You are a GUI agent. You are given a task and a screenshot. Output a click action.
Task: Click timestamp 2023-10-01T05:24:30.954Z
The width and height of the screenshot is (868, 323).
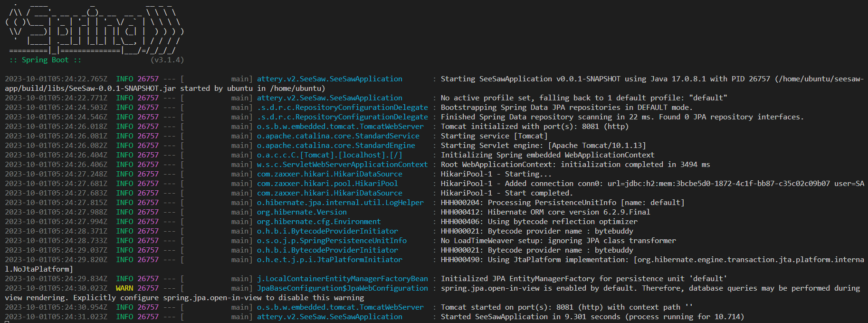tap(56, 307)
